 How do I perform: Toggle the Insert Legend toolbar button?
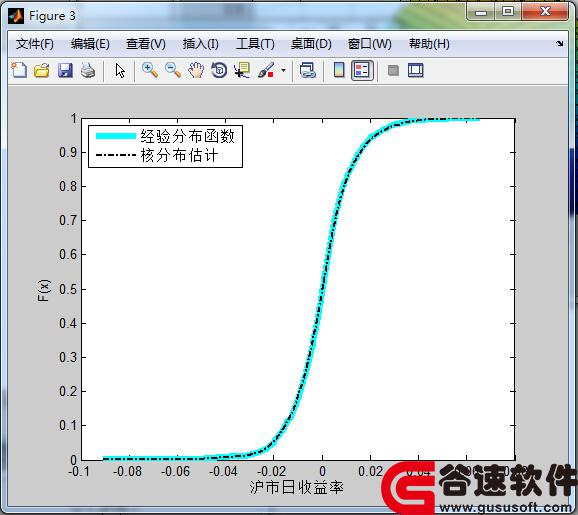[362, 70]
